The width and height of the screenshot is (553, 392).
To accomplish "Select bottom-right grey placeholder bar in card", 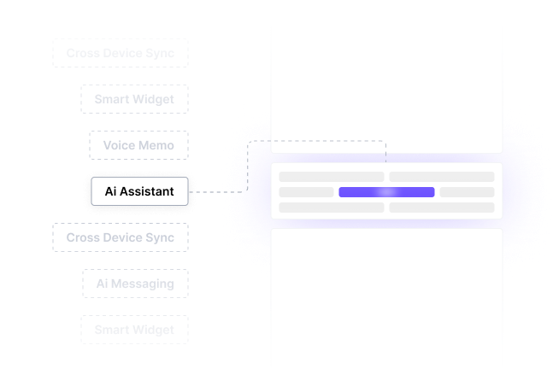I will coord(441,208).
